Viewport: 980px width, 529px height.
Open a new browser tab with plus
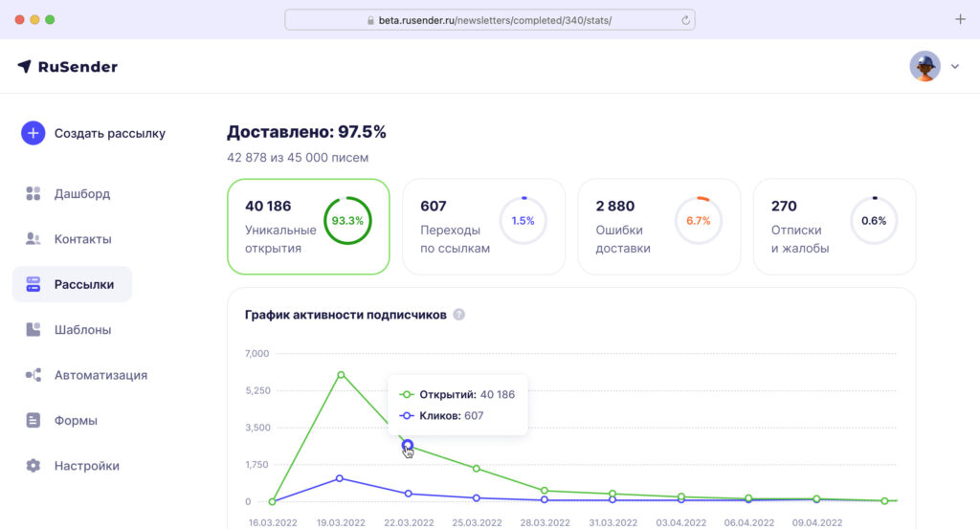coord(960,19)
